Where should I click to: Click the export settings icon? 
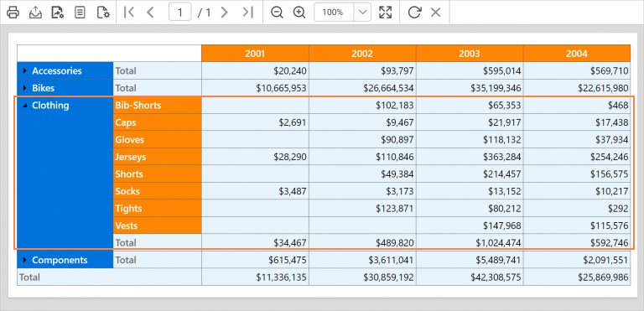coord(58,13)
